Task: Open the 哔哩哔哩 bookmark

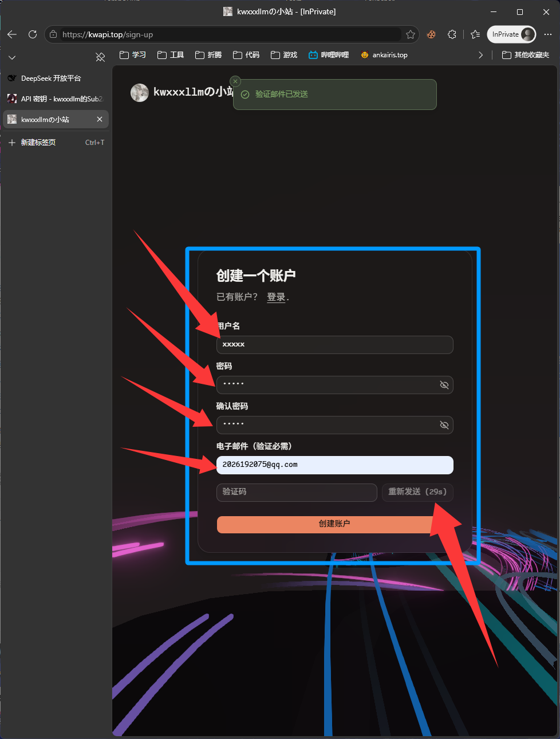Action: [329, 55]
